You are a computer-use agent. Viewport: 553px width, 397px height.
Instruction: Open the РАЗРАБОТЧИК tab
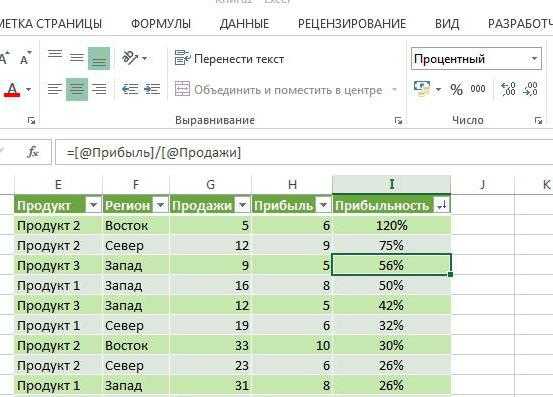click(520, 24)
